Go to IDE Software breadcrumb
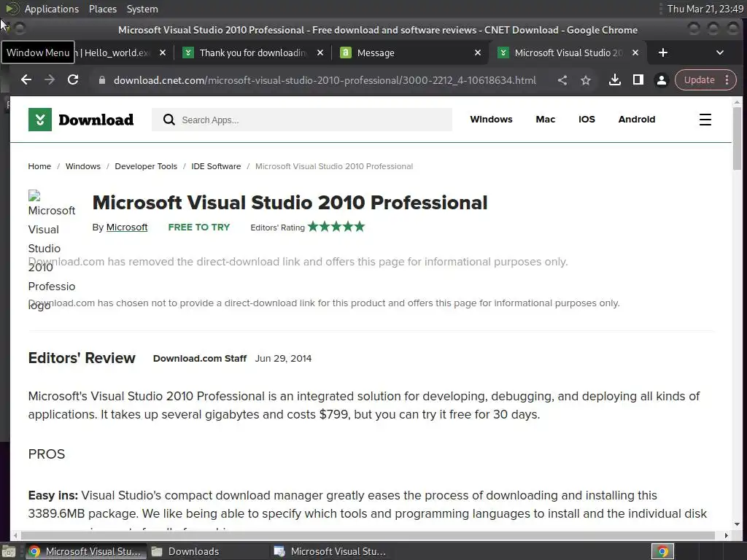 tap(216, 166)
